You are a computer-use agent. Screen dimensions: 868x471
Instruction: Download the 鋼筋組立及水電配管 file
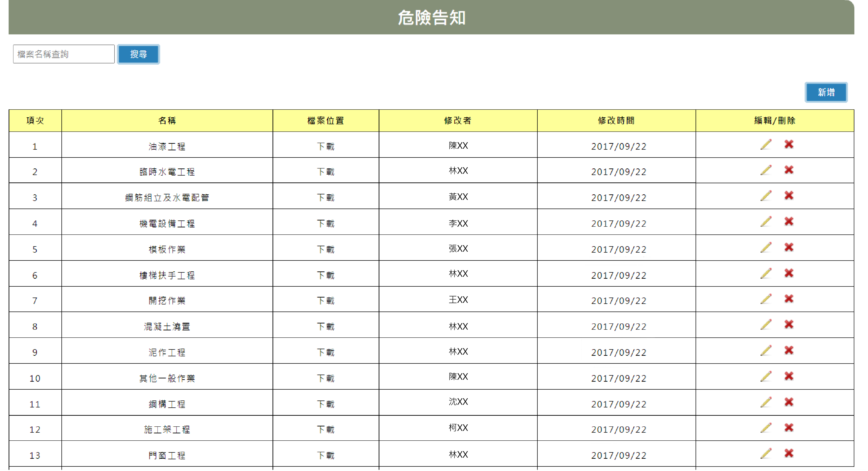tap(326, 197)
